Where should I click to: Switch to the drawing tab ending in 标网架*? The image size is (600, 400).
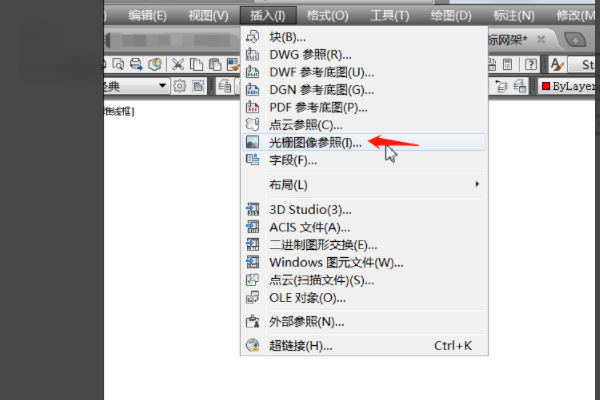click(508, 39)
